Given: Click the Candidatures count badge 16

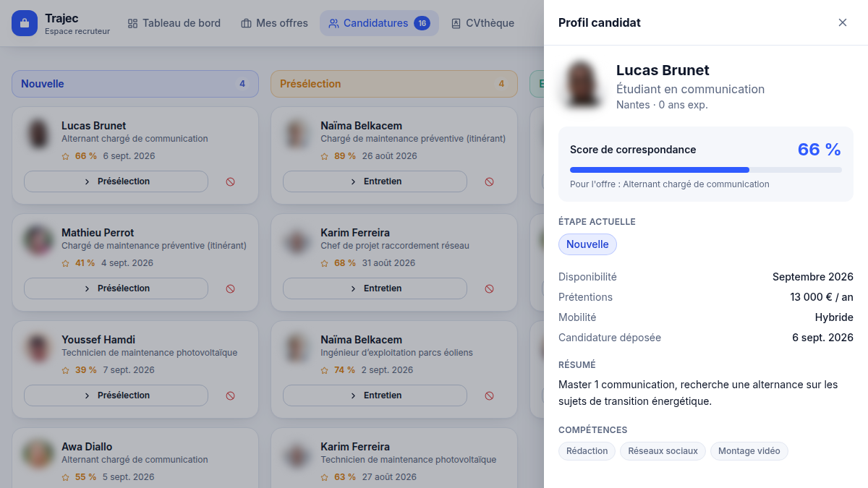Looking at the screenshot, I should click(422, 23).
